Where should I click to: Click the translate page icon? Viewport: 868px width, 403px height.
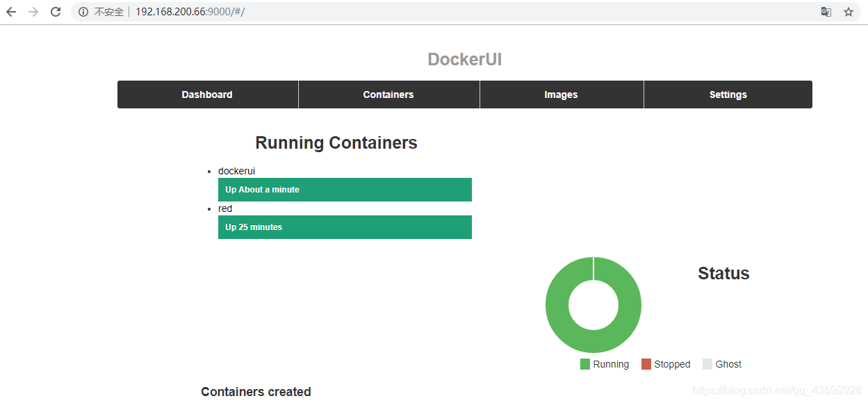pos(826,12)
